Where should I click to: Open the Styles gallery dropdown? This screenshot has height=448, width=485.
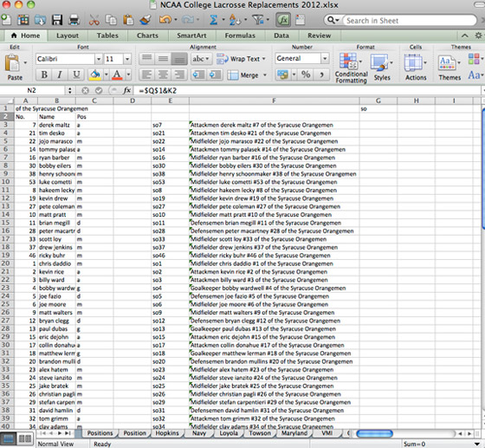[x=391, y=62]
